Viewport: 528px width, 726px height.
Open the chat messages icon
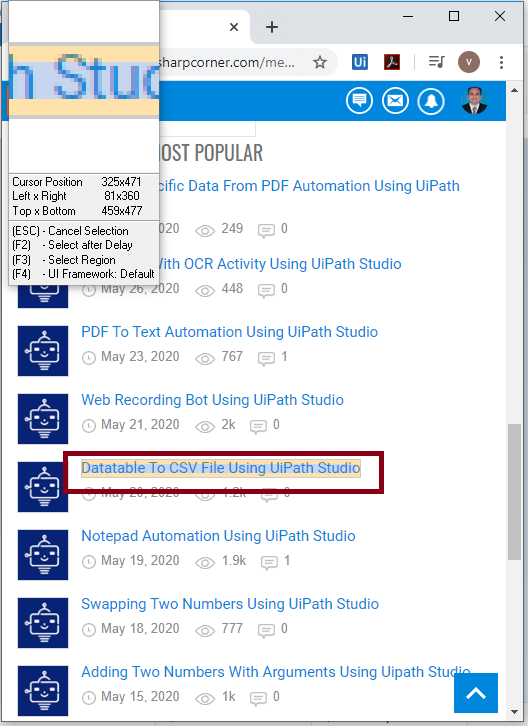(x=359, y=100)
